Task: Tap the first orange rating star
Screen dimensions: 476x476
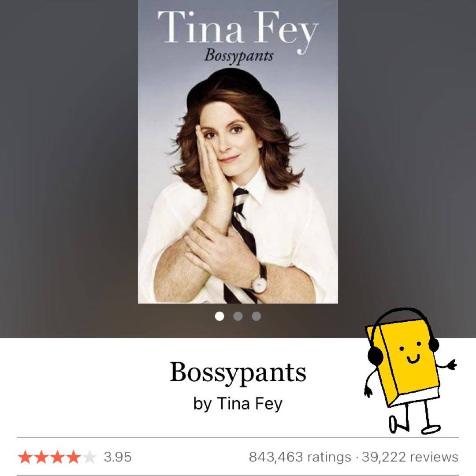Action: (x=25, y=457)
